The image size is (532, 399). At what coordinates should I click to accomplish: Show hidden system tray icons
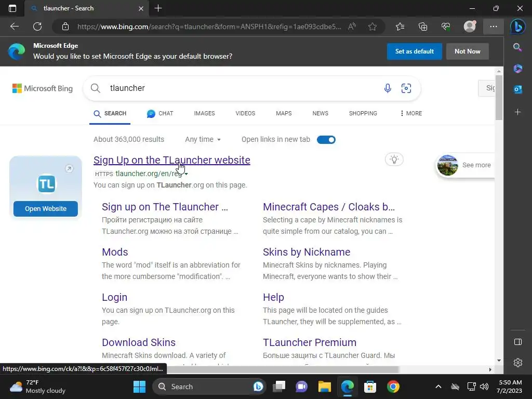(x=438, y=387)
